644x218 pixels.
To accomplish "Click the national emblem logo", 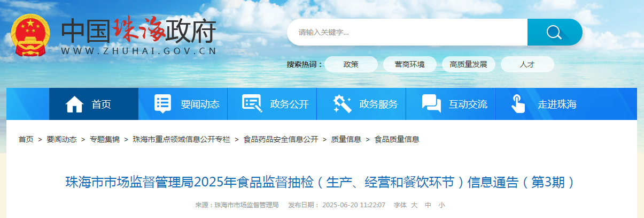I will coord(30,35).
